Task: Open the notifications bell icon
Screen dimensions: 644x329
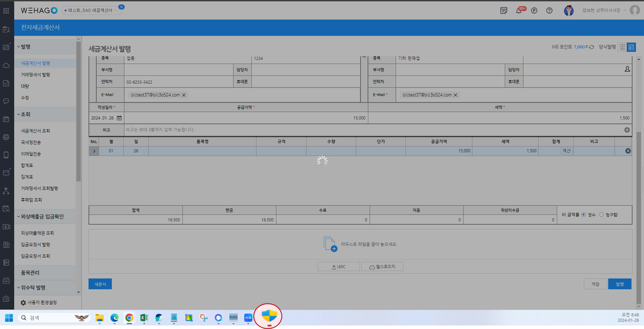Action: 519,11
